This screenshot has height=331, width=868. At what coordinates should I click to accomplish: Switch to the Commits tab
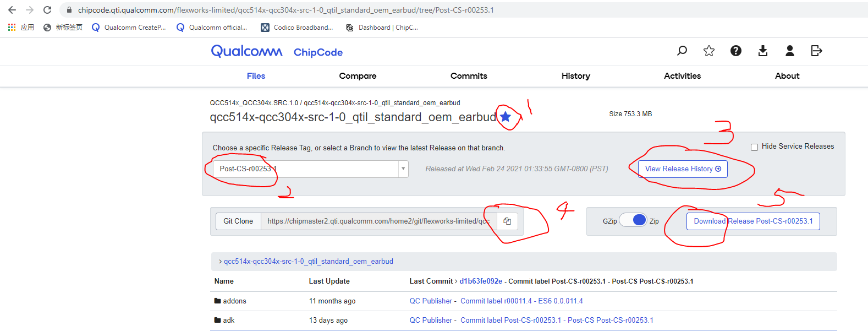click(x=469, y=76)
